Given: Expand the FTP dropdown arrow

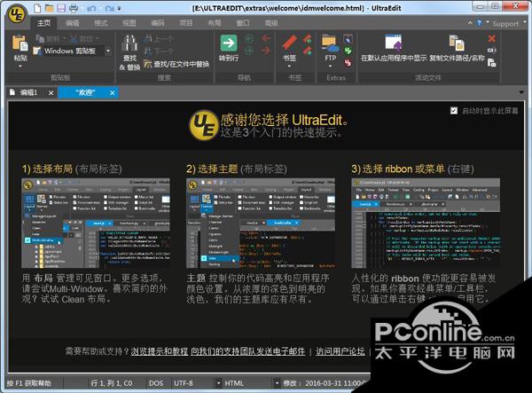Looking at the screenshot, I should (x=330, y=67).
